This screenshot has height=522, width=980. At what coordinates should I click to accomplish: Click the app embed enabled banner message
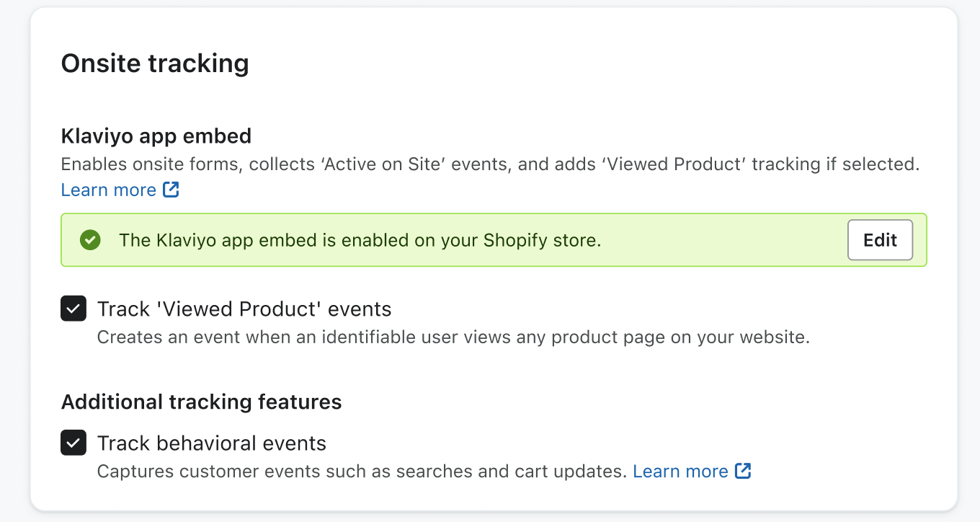pyautogui.click(x=360, y=240)
